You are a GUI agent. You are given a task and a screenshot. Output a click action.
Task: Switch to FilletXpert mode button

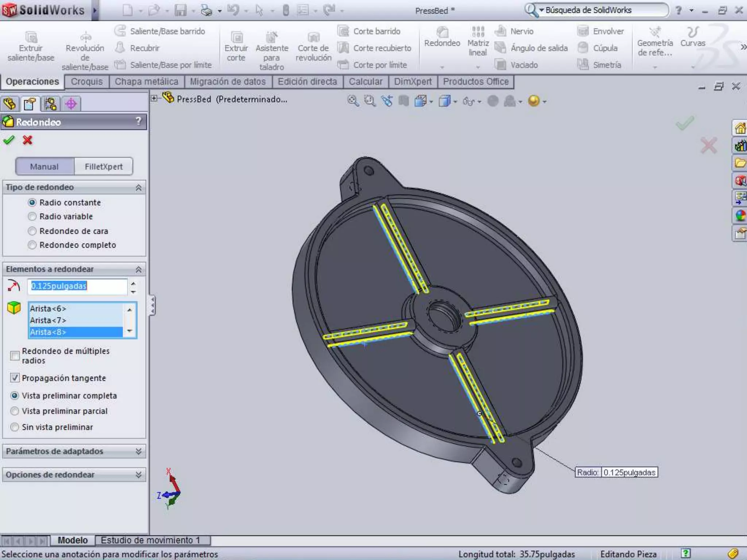click(104, 167)
